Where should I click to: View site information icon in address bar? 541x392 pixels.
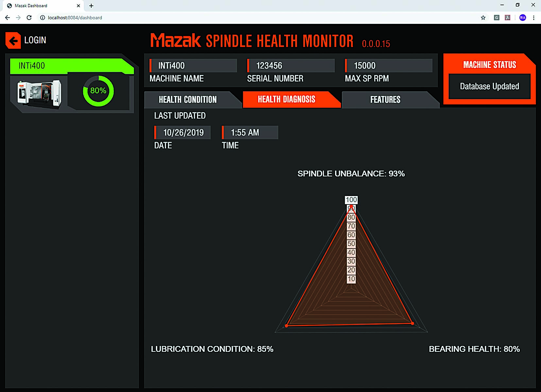(42, 18)
